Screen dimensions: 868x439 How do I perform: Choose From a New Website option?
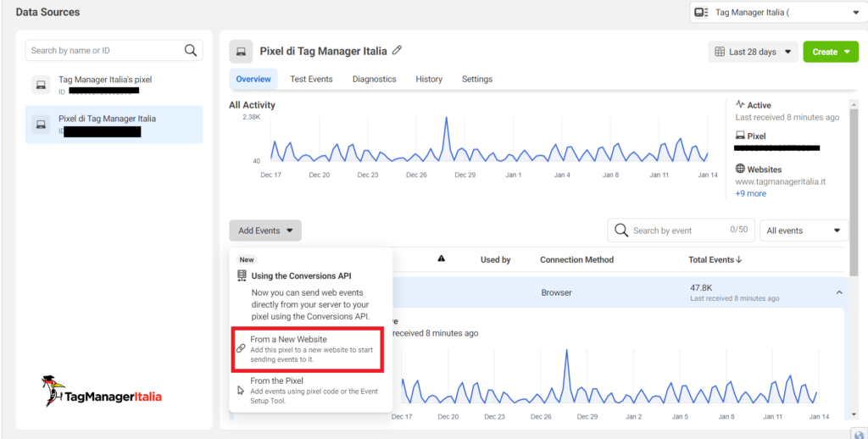coord(307,349)
